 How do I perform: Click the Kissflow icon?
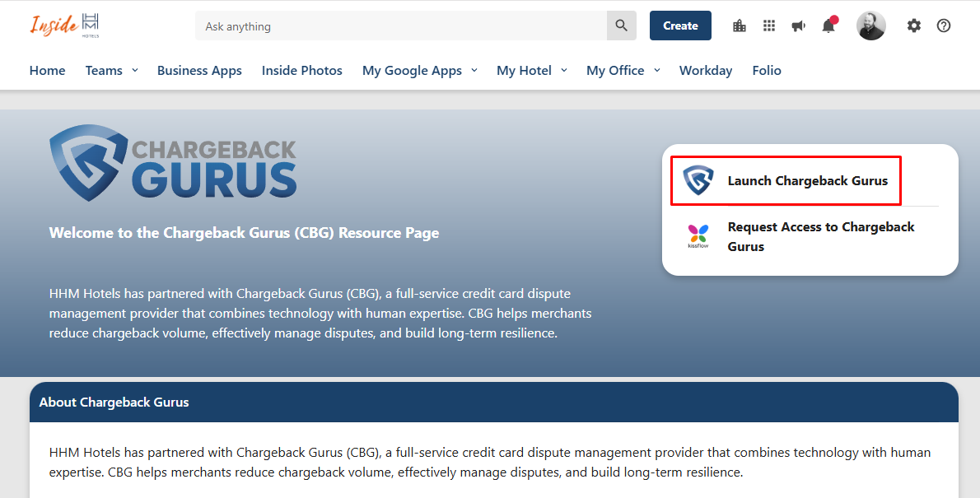pyautogui.click(x=698, y=236)
